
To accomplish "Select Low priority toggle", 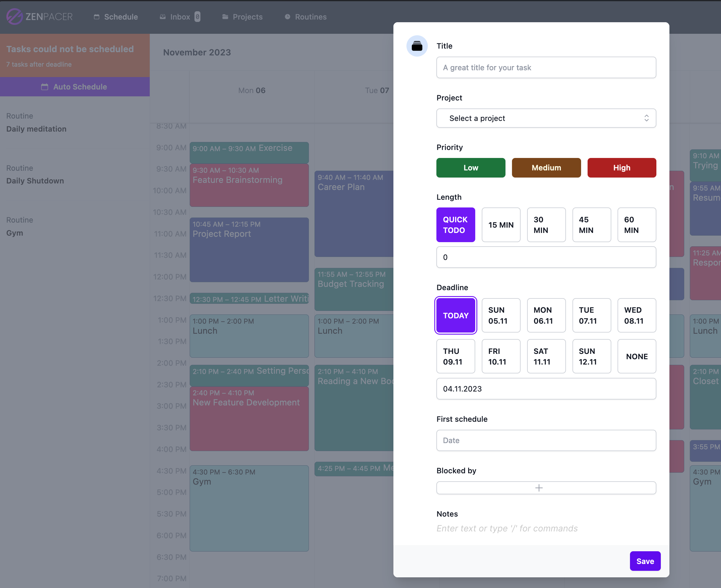I will tap(471, 168).
